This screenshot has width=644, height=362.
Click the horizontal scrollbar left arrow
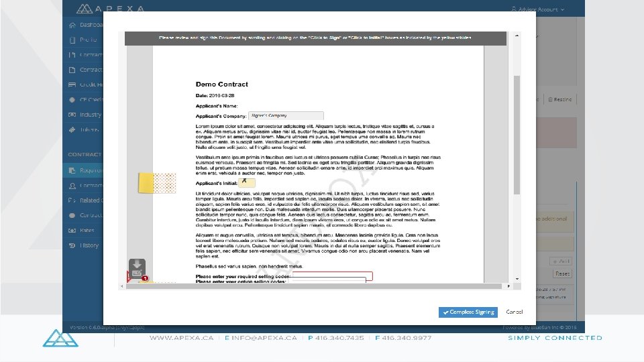[x=122, y=286]
